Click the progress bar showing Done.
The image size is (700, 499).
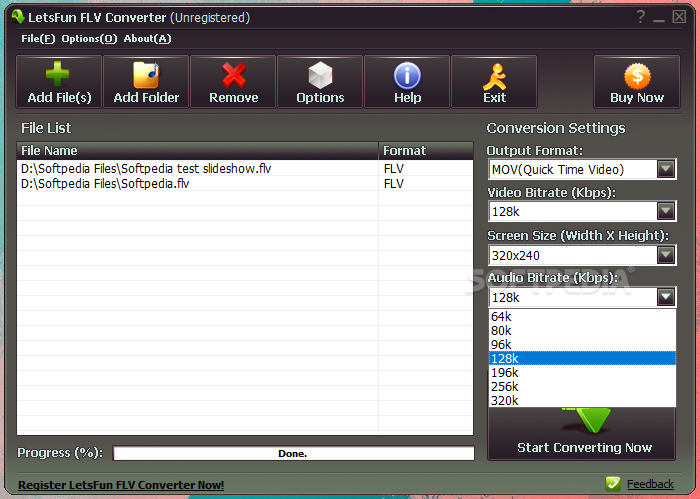tap(293, 453)
